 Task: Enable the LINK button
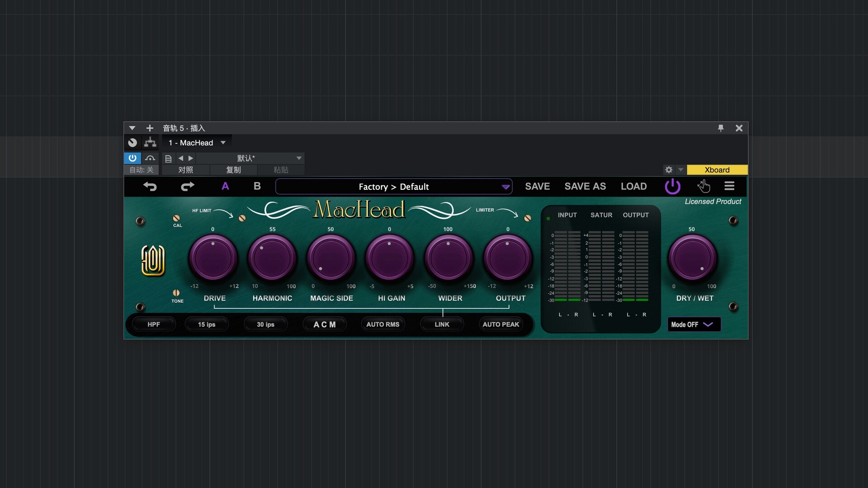[x=442, y=324]
